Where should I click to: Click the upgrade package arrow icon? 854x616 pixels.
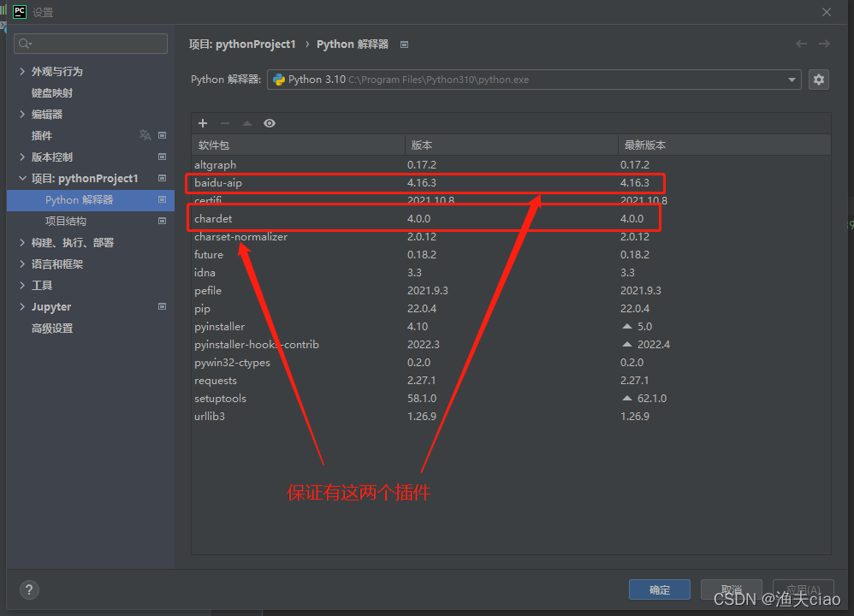point(247,123)
